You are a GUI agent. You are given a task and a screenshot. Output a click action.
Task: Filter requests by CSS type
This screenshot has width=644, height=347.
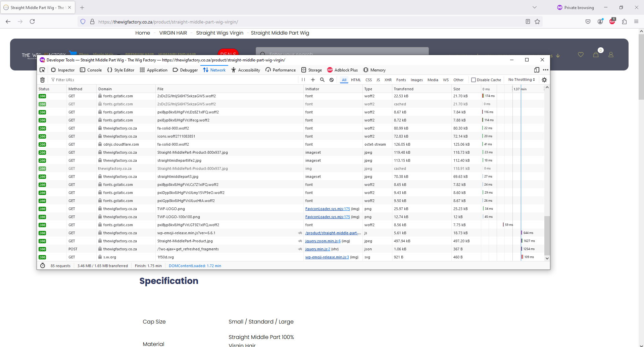tap(368, 80)
